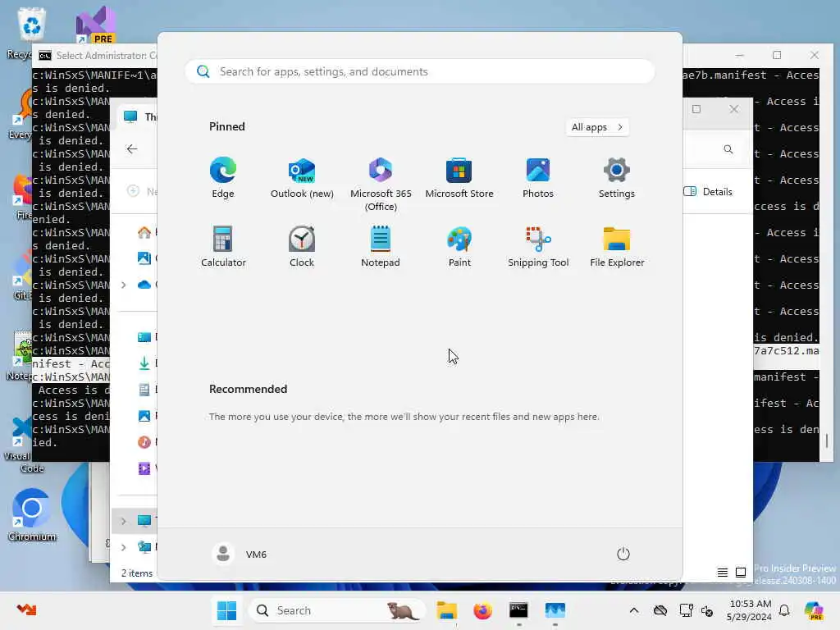Viewport: 840px width, 630px height.
Task: Go back in File Explorer window
Action: tap(132, 149)
